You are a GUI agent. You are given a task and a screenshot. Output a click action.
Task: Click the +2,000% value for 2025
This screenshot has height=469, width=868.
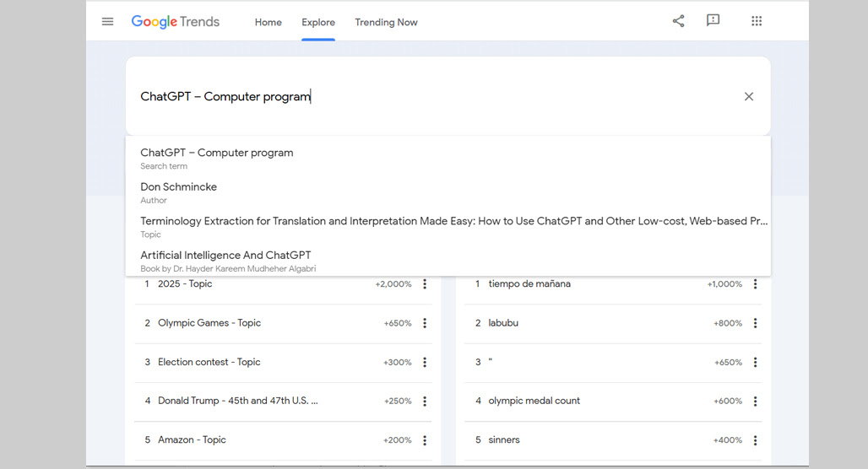[x=393, y=284]
